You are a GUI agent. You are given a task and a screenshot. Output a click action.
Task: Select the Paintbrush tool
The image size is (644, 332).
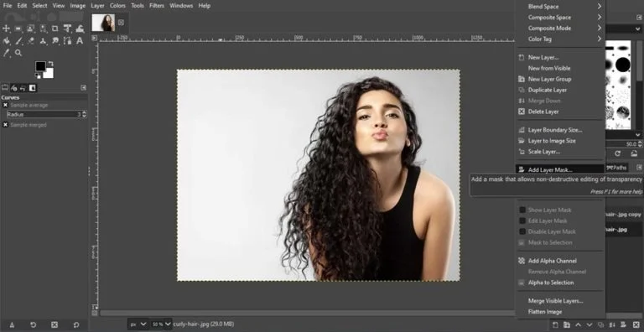click(x=18, y=41)
